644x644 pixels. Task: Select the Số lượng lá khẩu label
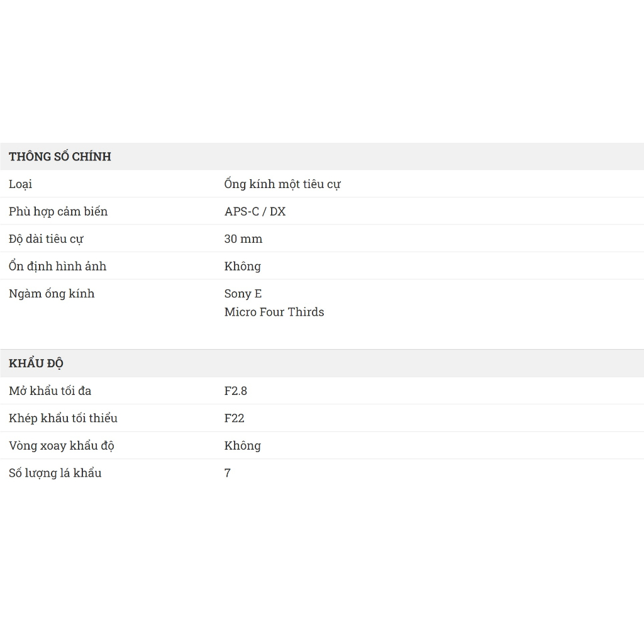point(55,473)
